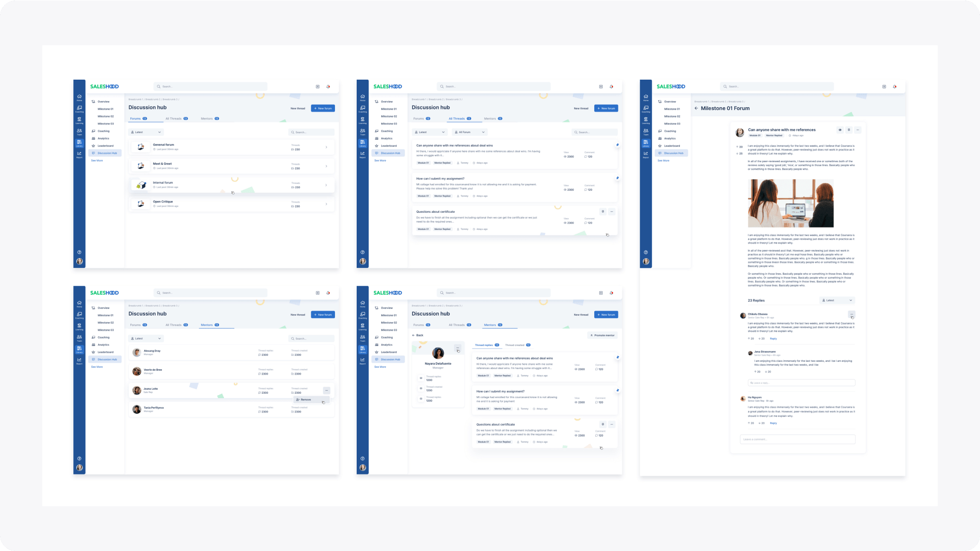The height and width of the screenshot is (551, 980).
Task: Switch to Forums tab in All Threads screen
Action: click(x=422, y=118)
